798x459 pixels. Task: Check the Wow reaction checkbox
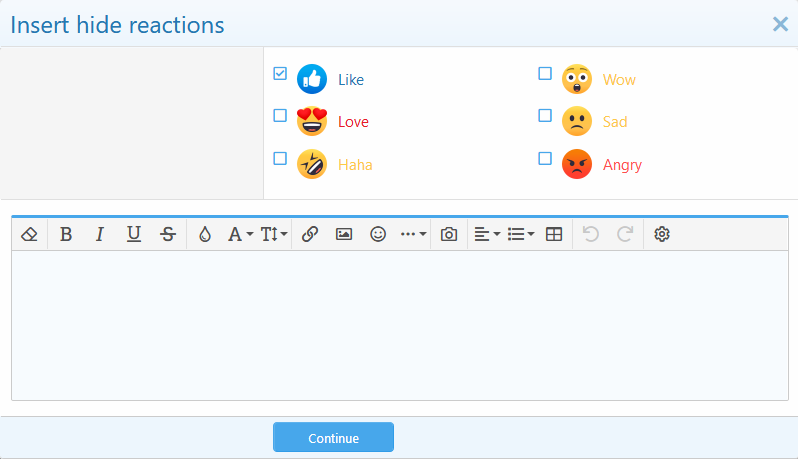(x=545, y=73)
